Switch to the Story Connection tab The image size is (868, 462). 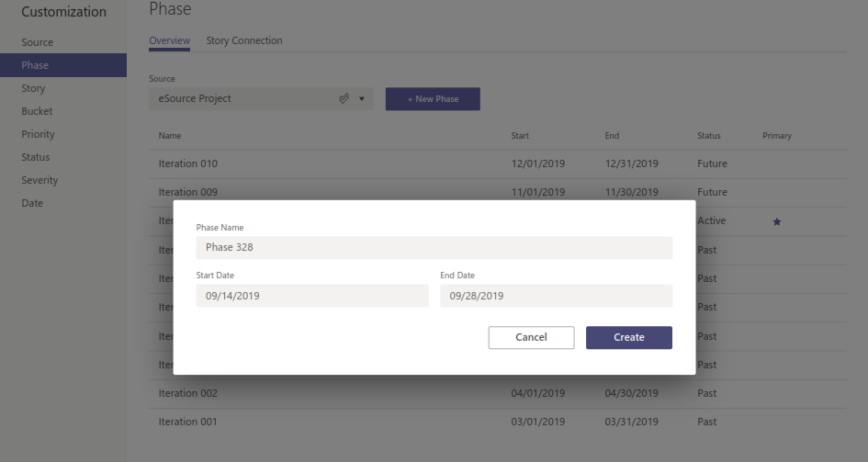[x=244, y=40]
